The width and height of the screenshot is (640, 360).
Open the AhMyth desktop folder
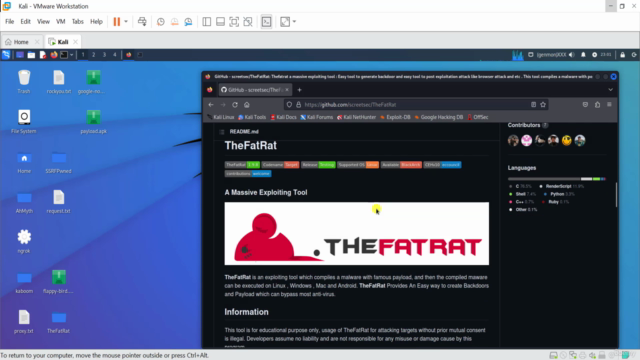[24, 202]
